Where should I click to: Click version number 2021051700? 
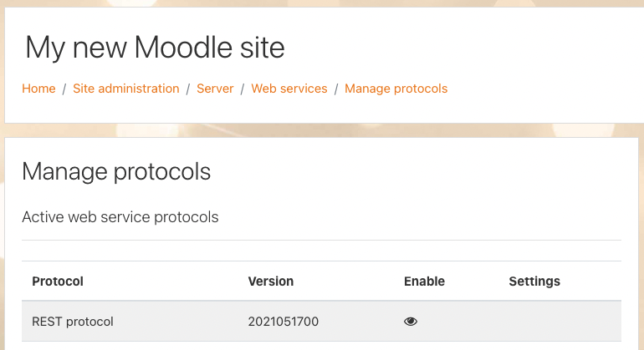[284, 322]
